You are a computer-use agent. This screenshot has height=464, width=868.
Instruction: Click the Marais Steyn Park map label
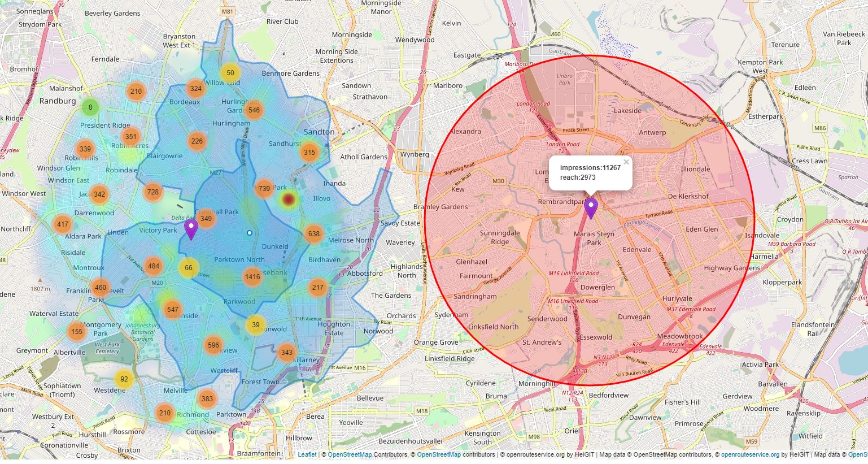click(594, 238)
